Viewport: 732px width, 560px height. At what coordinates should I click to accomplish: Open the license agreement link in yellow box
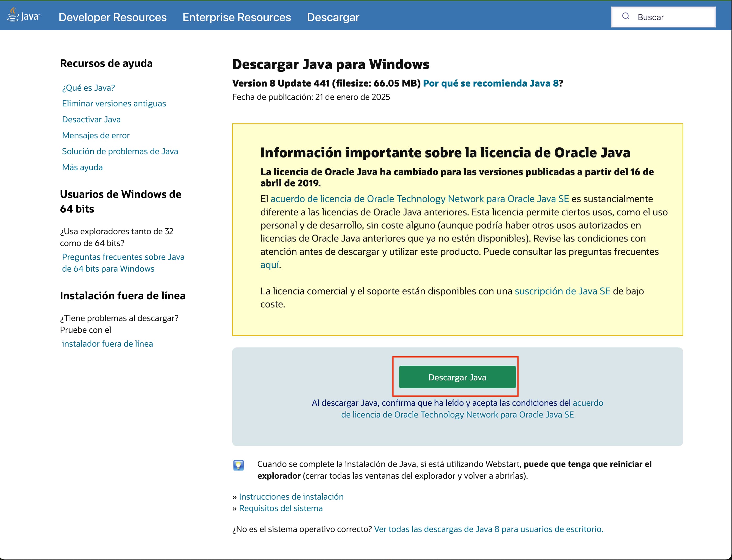coord(420,199)
